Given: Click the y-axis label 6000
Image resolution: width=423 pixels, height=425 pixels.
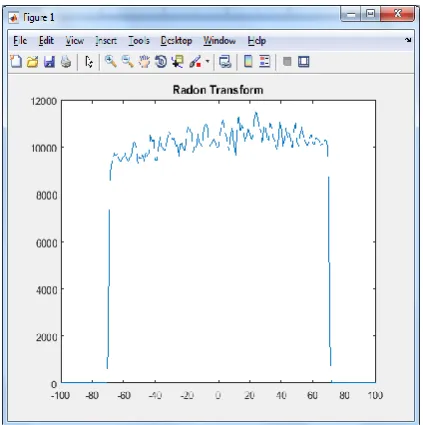Looking at the screenshot, I should coord(46,243).
